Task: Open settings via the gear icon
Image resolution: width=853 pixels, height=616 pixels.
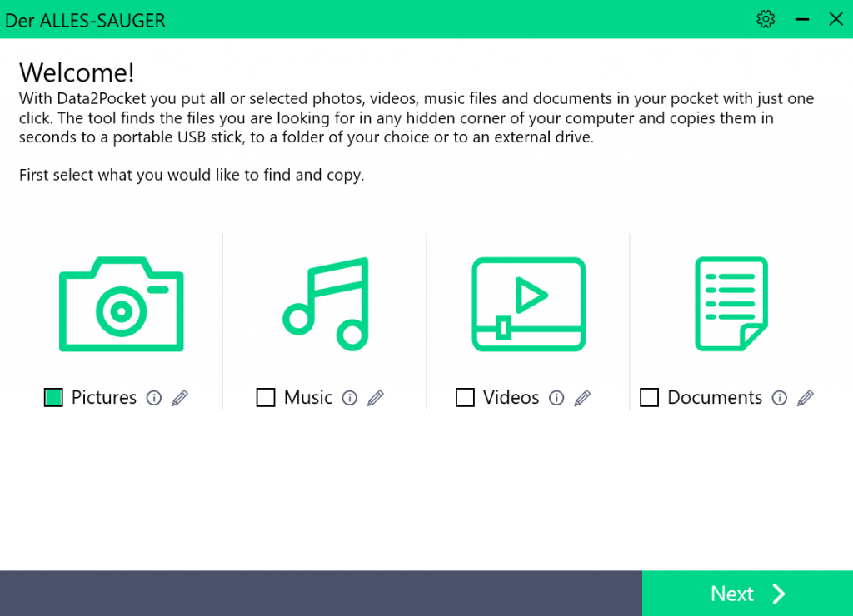Action: 766,20
